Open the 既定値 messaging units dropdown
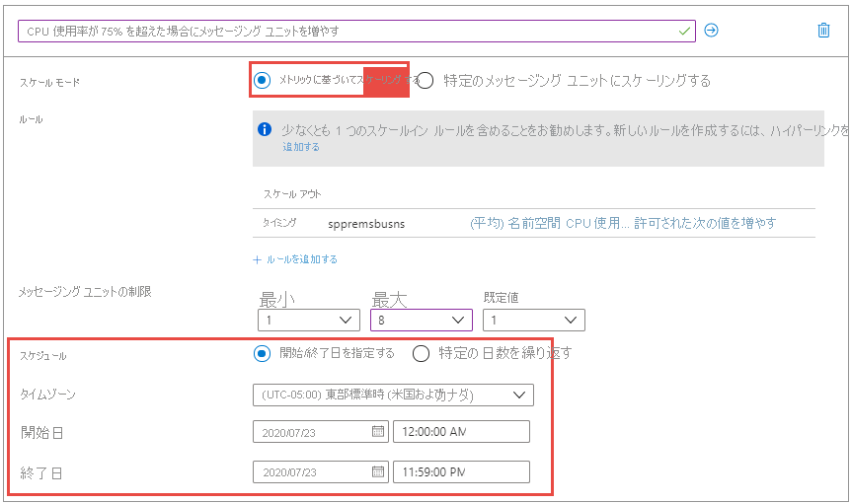This screenshot has height=504, width=851. click(x=534, y=320)
